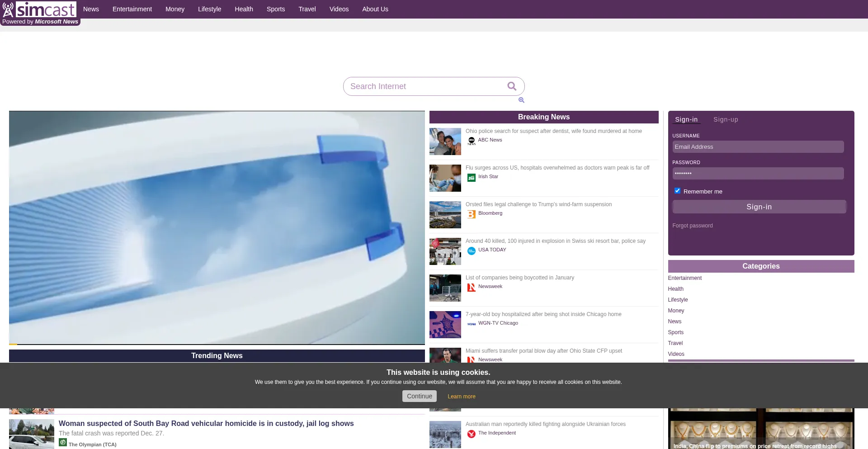Click the Bloomberg source icon
The width and height of the screenshot is (868, 449).
(x=472, y=214)
